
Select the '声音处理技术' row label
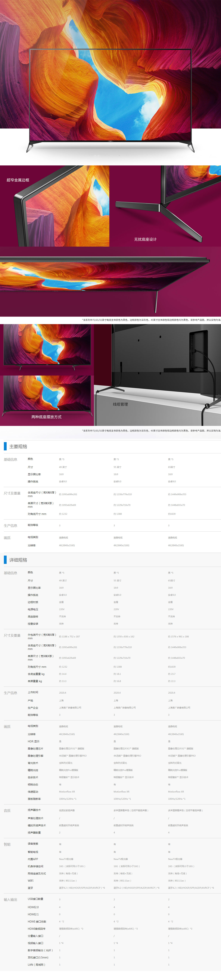point(35,818)
